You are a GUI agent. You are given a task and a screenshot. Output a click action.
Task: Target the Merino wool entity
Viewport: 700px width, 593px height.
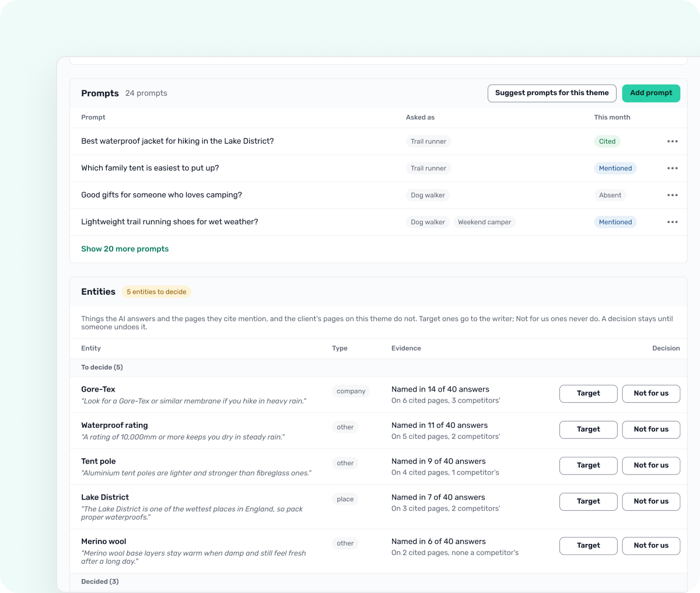pos(588,546)
